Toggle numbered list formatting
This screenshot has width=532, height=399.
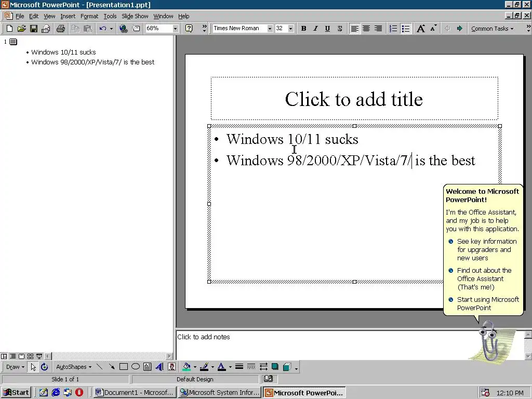click(x=393, y=29)
